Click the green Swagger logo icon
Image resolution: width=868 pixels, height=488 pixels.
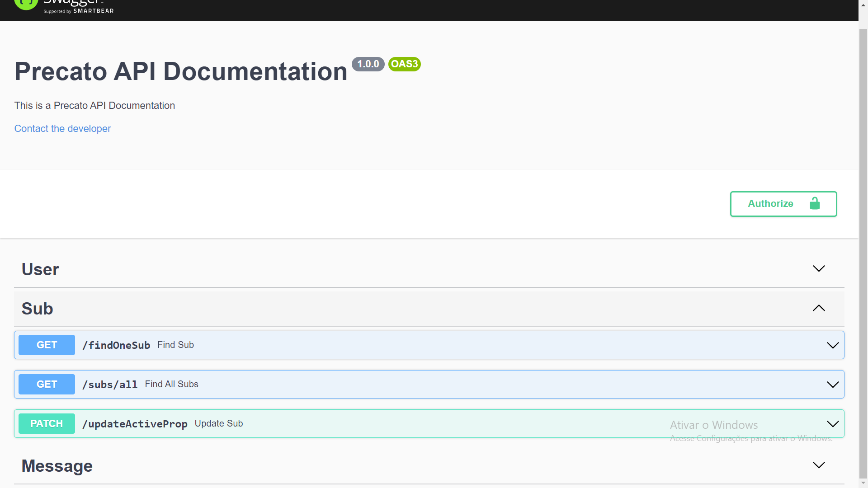26,4
